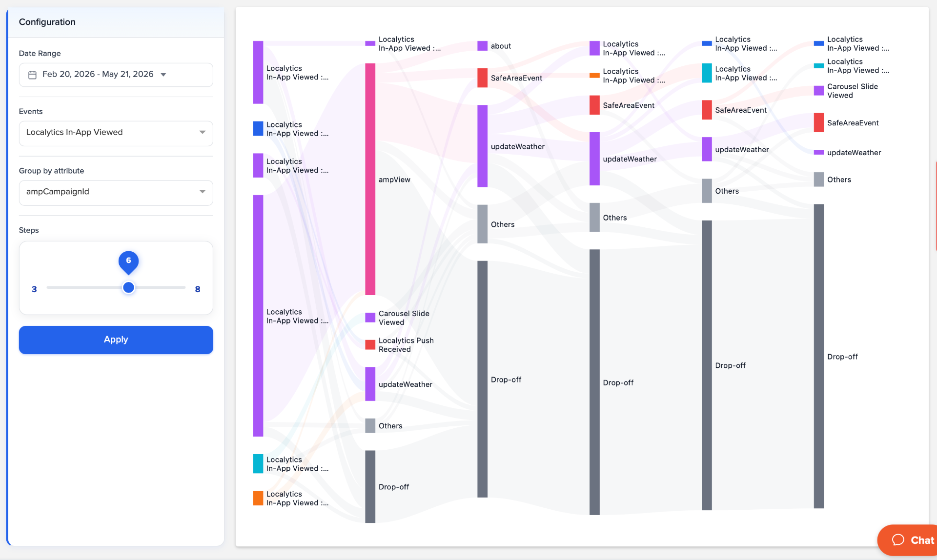Select the blue Localytics In-App Viewed node in first column

pyautogui.click(x=258, y=128)
